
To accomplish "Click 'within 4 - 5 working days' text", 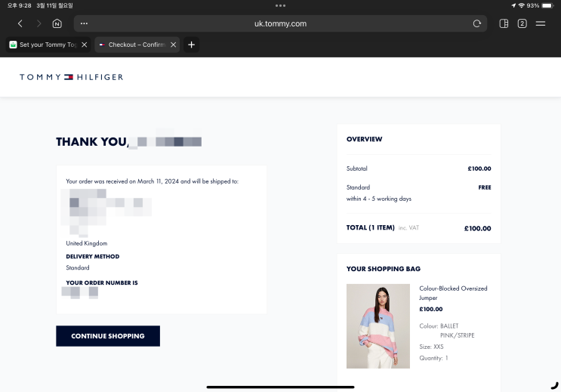I will click(x=379, y=199).
